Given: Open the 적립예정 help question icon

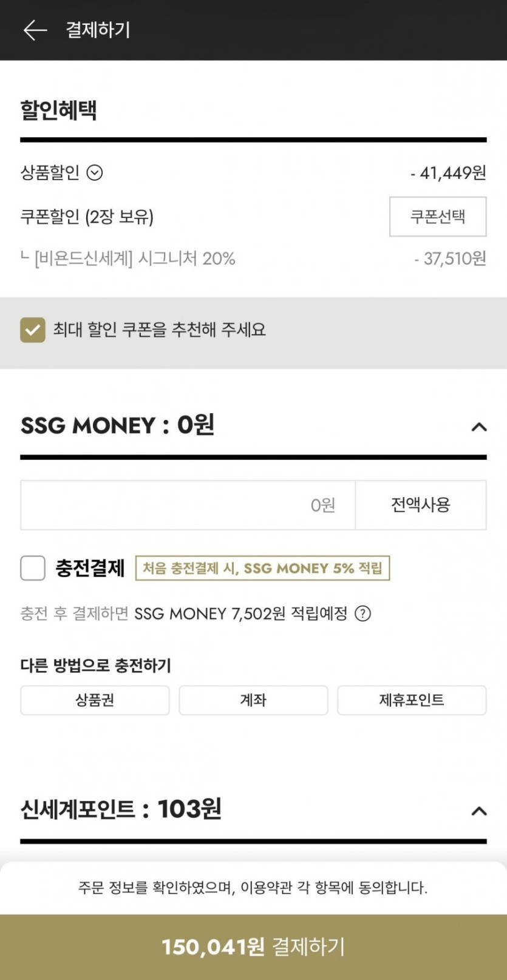Looking at the screenshot, I should click(362, 613).
